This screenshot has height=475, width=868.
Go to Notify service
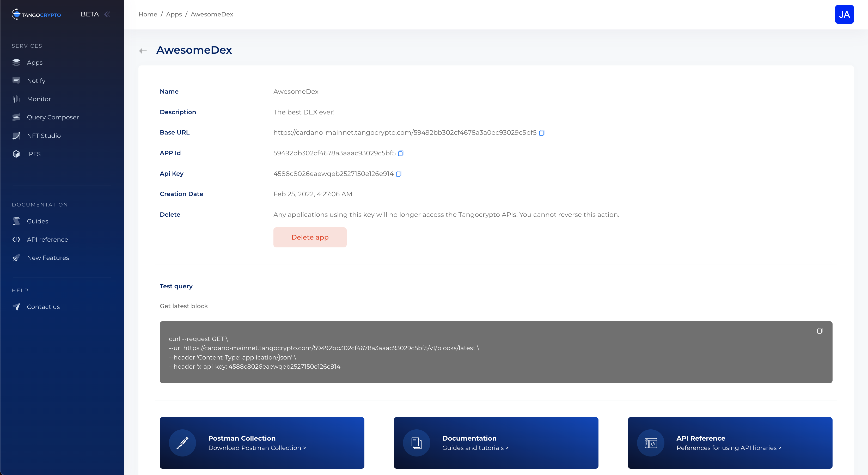tap(36, 81)
